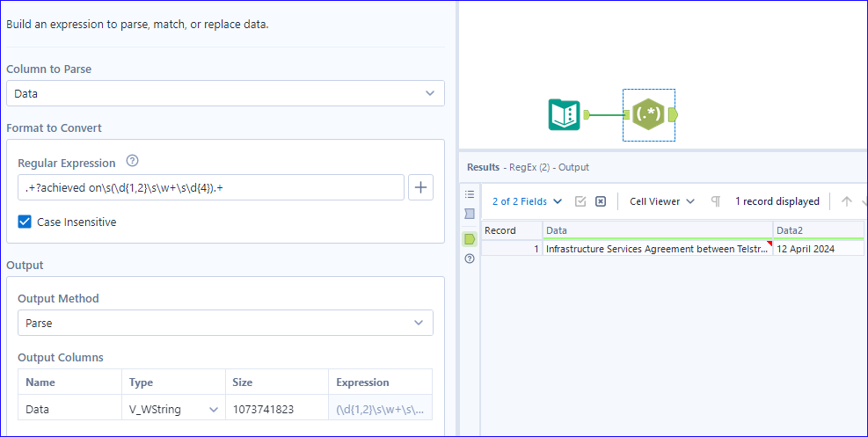Click the plus button beside the expression
Image resolution: width=868 pixels, height=437 pixels.
[420, 187]
